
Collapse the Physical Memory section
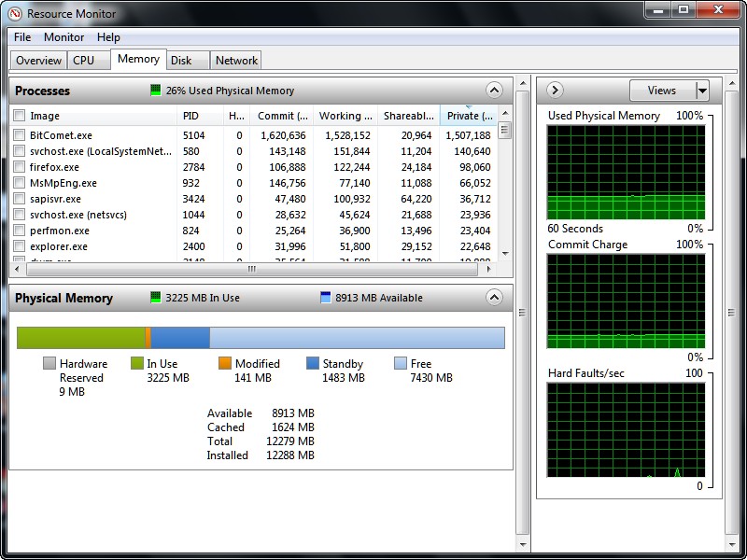click(x=494, y=298)
